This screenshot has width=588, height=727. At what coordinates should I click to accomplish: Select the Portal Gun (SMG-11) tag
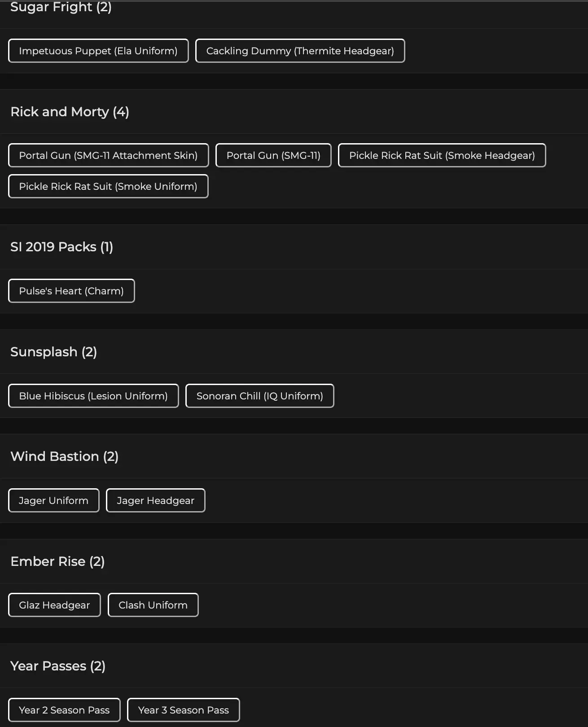point(273,155)
